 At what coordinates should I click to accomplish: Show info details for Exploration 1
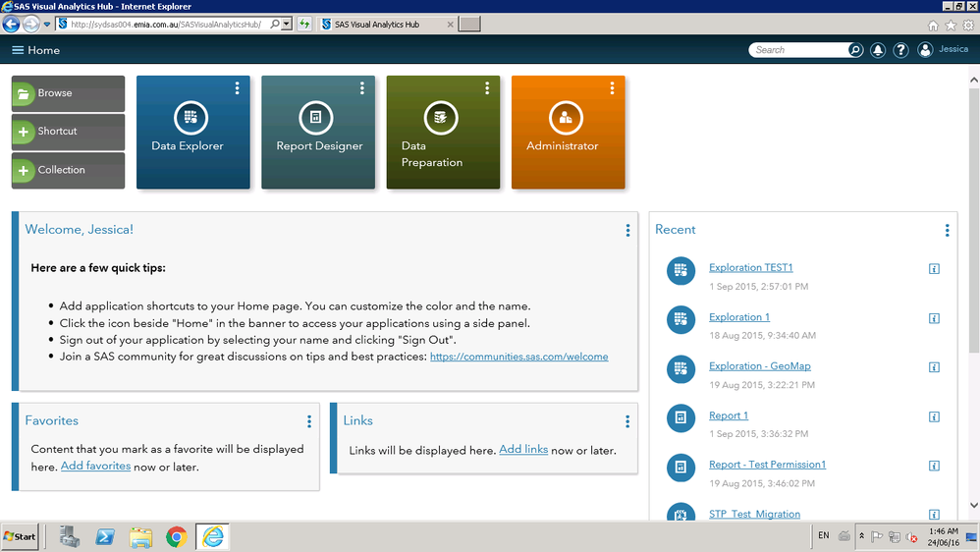(x=934, y=318)
